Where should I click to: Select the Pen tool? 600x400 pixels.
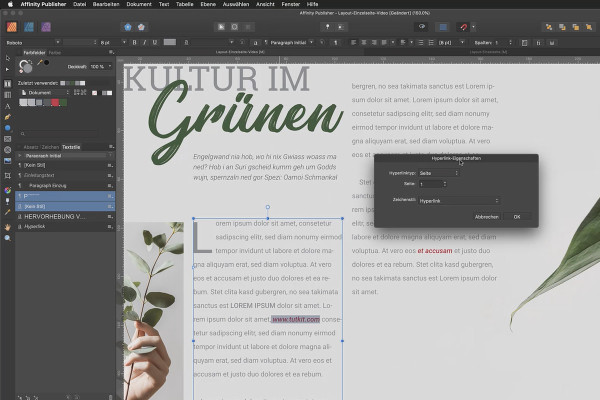7,117
